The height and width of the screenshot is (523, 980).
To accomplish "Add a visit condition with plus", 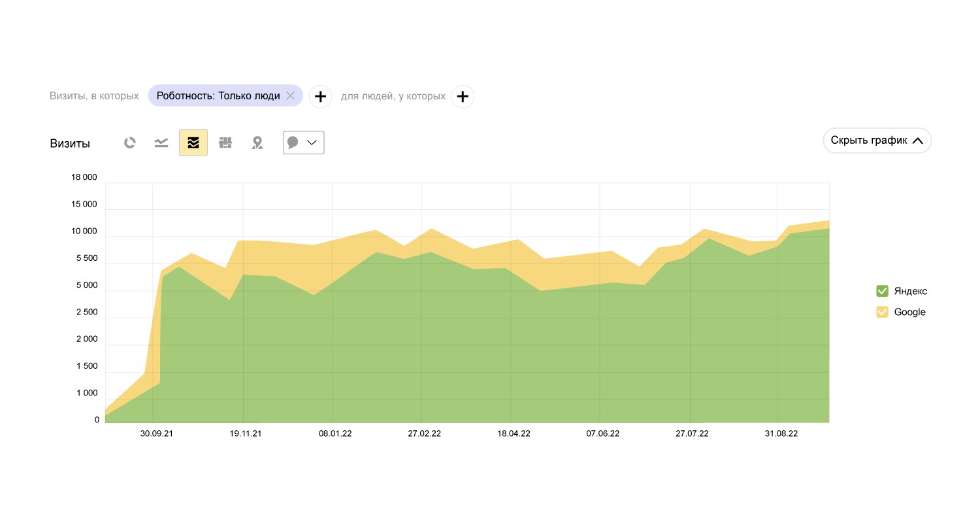I will pyautogui.click(x=320, y=97).
